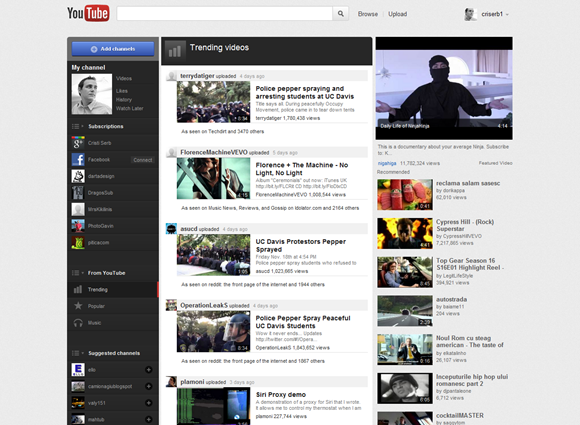This screenshot has height=425, width=580.
Task: Open Google+ Cristi Serb subscription icon
Action: click(78, 143)
